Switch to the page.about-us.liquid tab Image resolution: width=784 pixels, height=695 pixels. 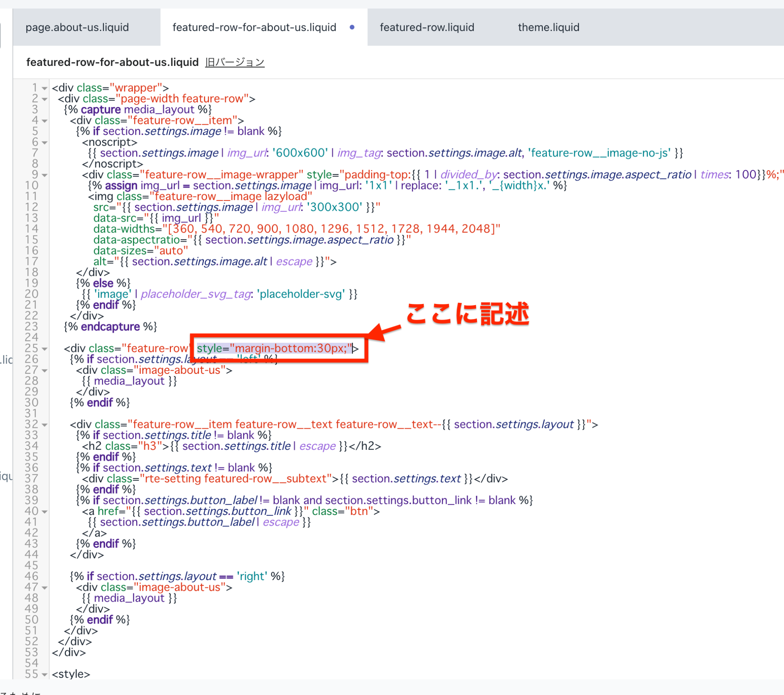77,27
